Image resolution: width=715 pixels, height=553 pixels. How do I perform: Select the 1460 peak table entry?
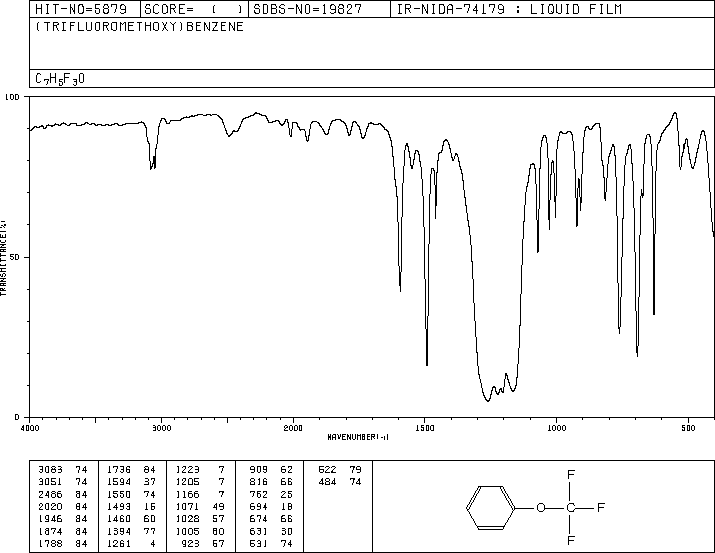tap(131, 519)
